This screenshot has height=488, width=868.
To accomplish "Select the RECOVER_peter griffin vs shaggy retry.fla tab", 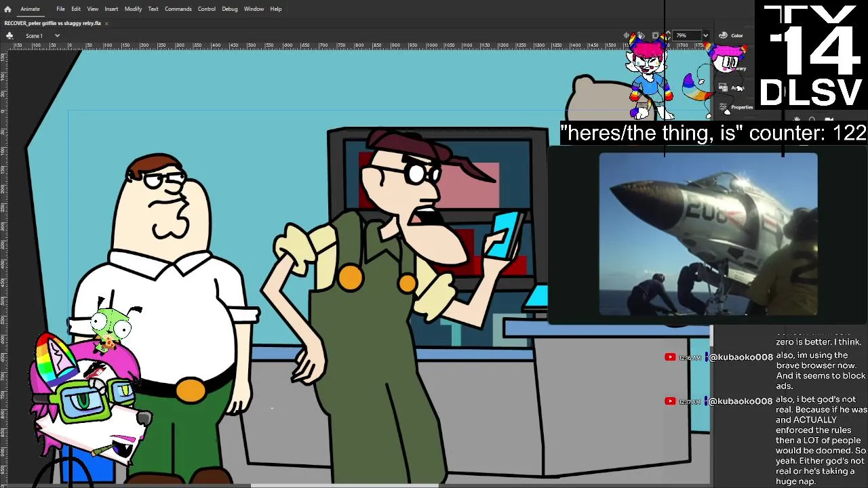I will point(52,23).
